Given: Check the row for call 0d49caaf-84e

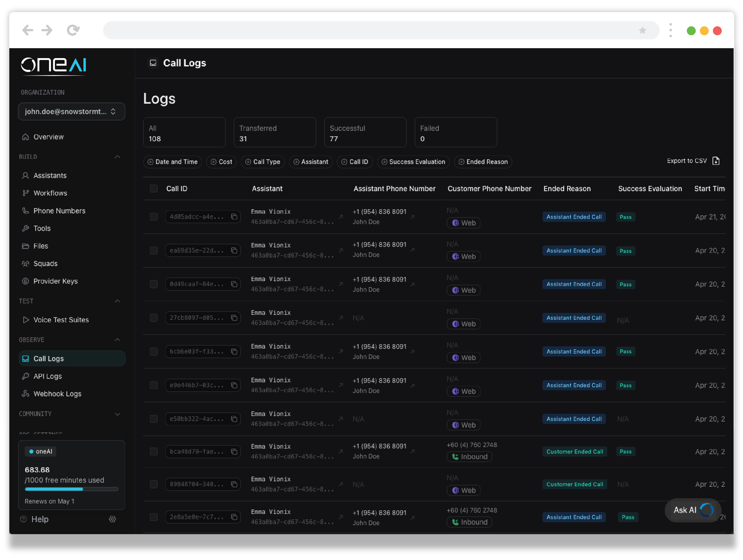Looking at the screenshot, I should [x=154, y=284].
